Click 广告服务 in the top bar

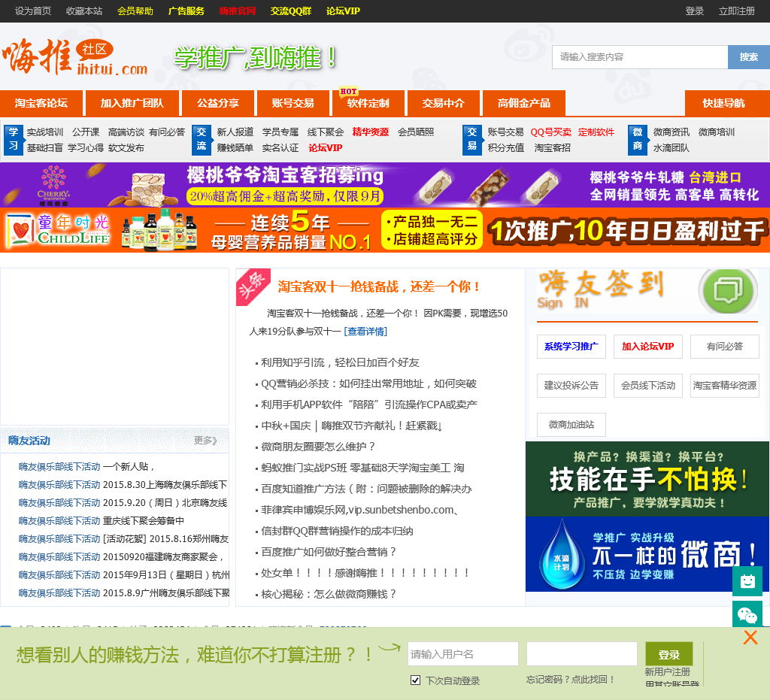pos(186,11)
